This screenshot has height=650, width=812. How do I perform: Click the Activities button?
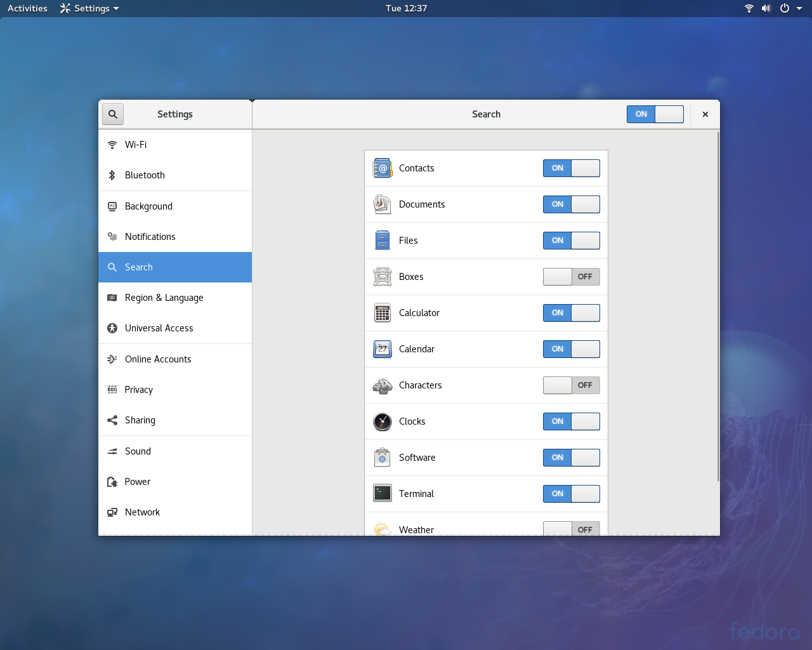[x=27, y=8]
